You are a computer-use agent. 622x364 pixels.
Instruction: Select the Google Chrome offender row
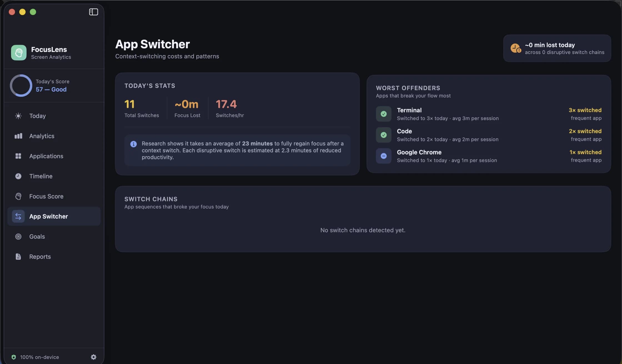pyautogui.click(x=489, y=156)
